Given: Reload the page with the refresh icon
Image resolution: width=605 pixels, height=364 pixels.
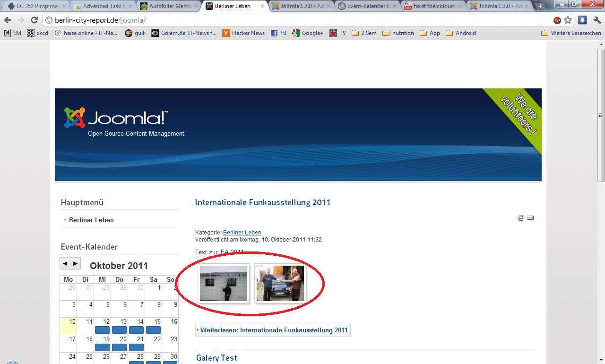Looking at the screenshot, I should (34, 20).
